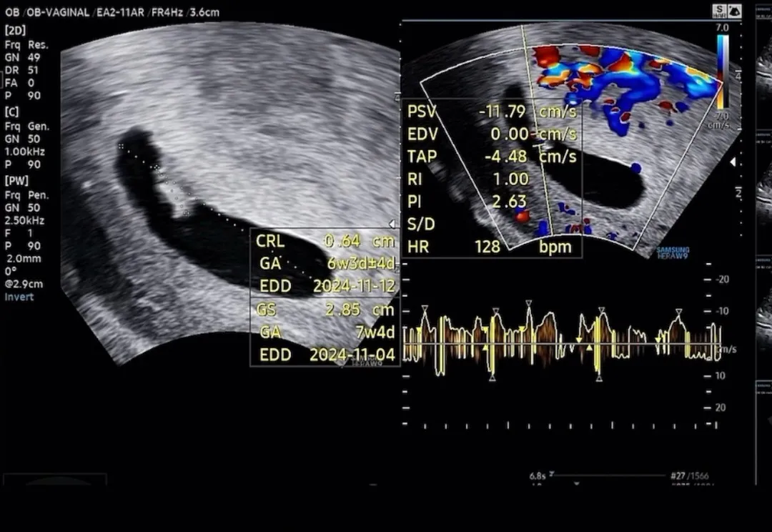
Task: Click the @2.9cm gate depth value
Action: pyautogui.click(x=24, y=284)
